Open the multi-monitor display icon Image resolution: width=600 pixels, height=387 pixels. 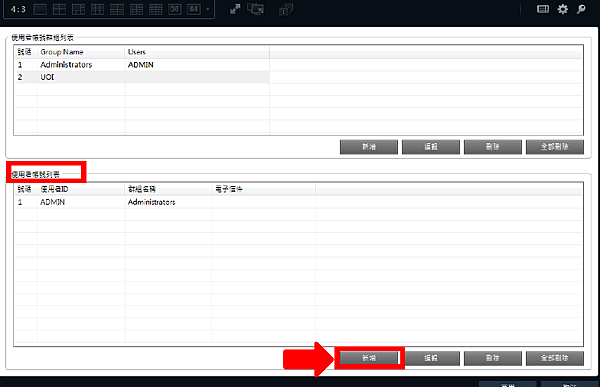[255, 9]
